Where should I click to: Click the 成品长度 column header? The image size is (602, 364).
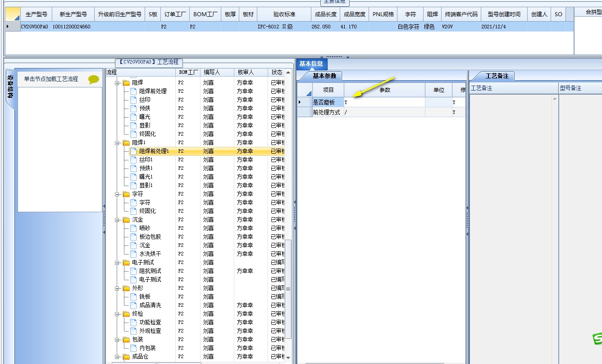pyautogui.click(x=326, y=14)
